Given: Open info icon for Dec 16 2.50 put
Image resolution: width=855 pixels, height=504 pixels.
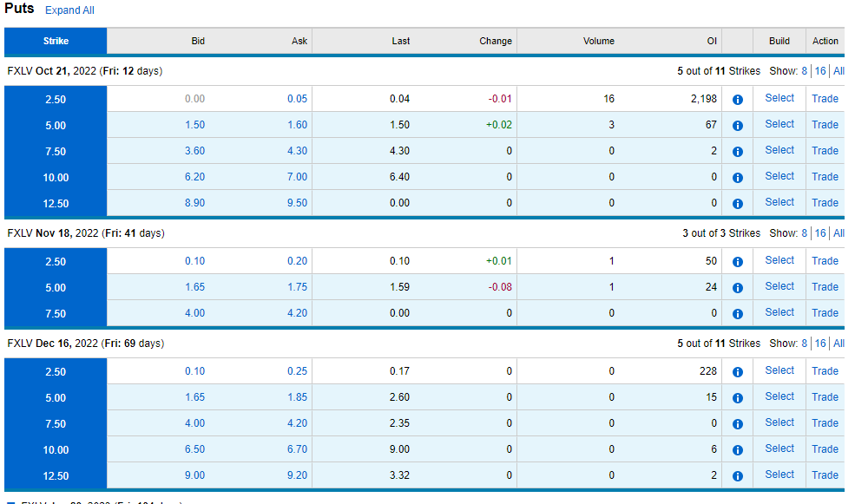Looking at the screenshot, I should [737, 372].
